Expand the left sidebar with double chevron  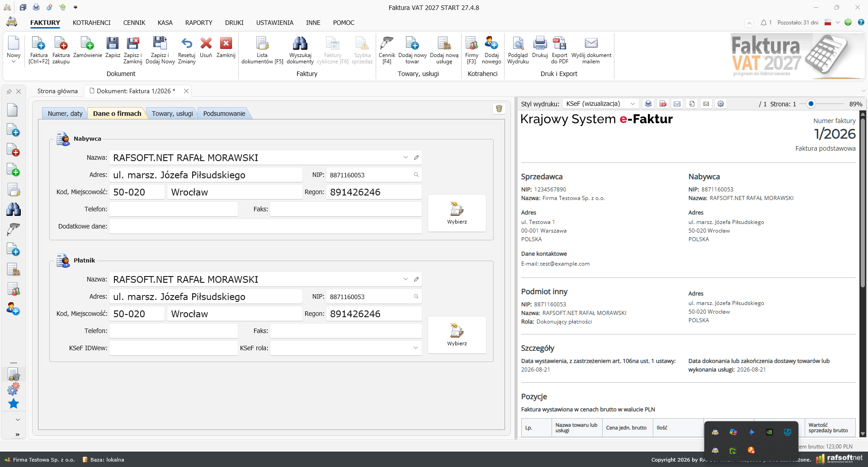tap(18, 434)
